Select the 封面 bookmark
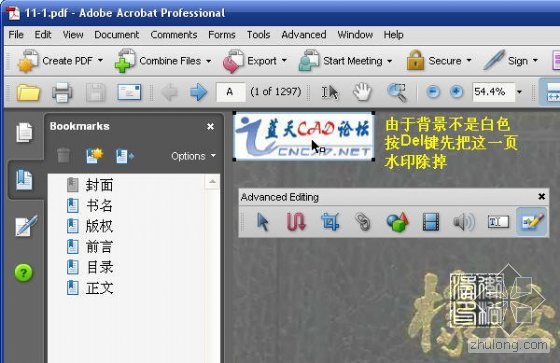This screenshot has height=363, width=560. click(x=99, y=185)
